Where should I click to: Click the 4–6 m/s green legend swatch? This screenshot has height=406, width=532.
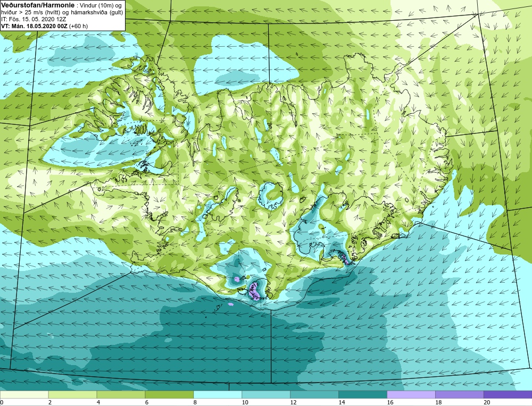point(121,394)
